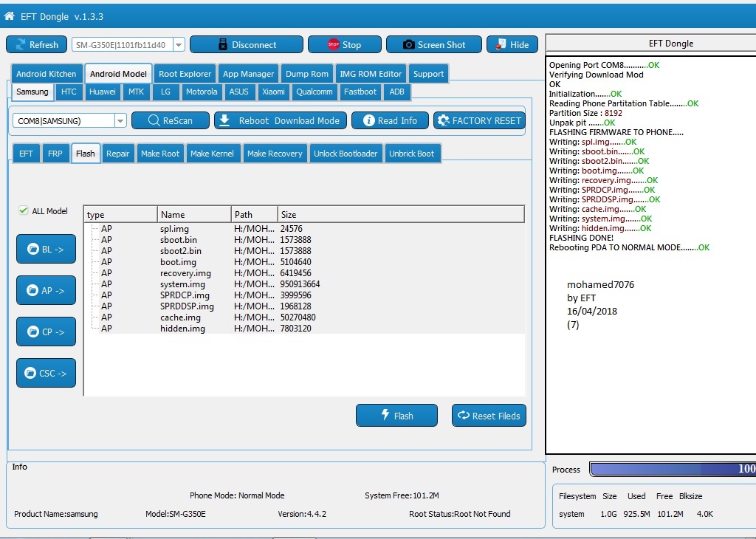
Task: Open the EFT sub-tab
Action: click(26, 154)
